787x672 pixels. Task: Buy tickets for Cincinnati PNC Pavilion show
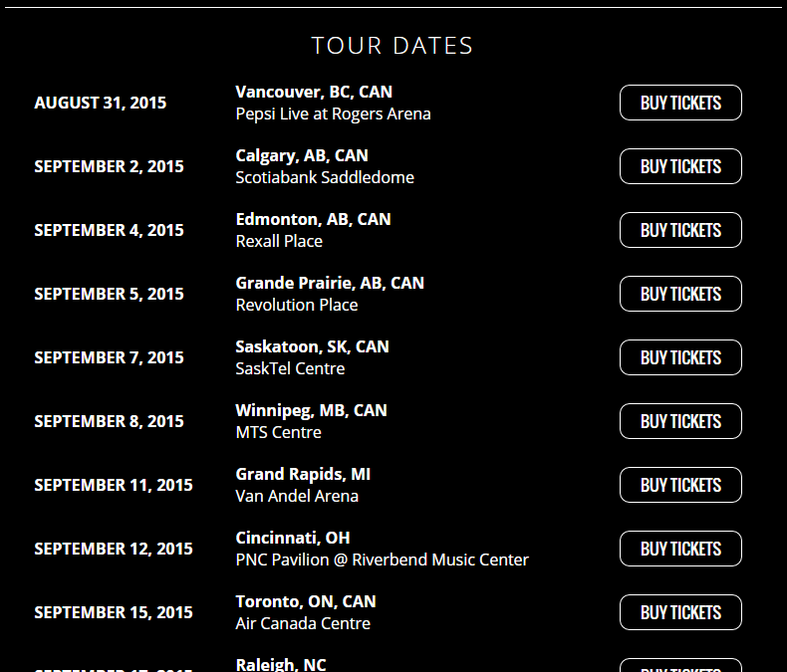(x=680, y=549)
